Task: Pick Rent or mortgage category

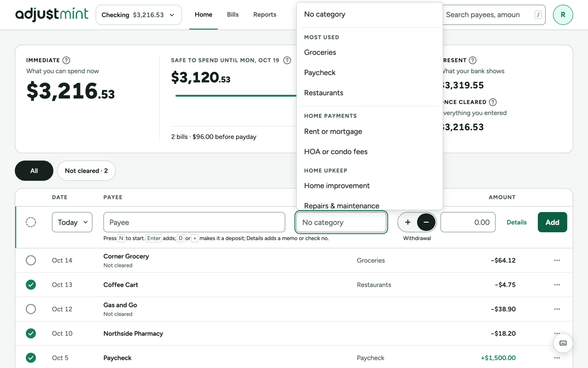Action: click(370, 132)
